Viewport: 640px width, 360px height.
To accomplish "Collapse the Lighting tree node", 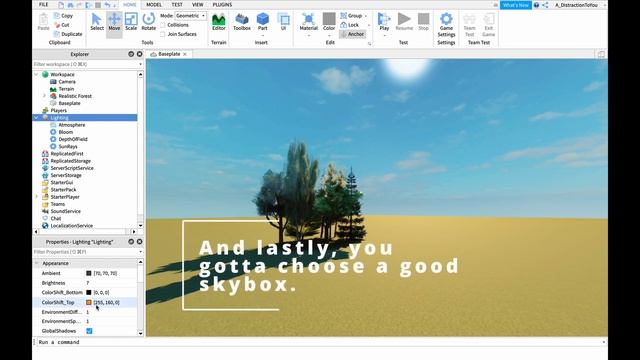I will point(36,118).
